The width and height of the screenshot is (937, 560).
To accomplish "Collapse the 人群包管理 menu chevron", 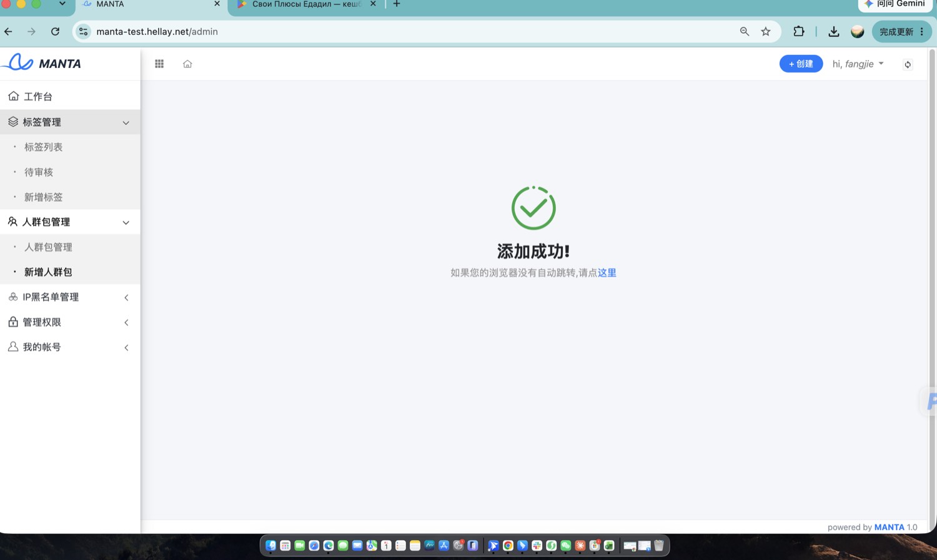I will pos(126,222).
